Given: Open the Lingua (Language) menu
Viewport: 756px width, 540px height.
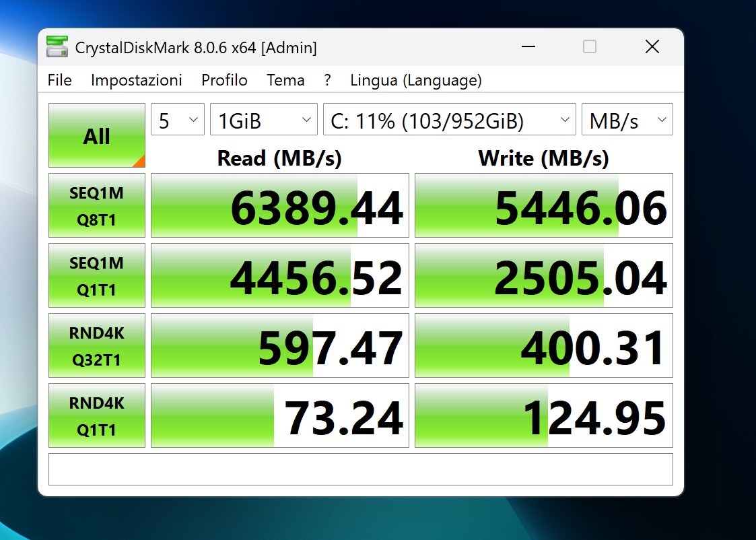Looking at the screenshot, I should pos(415,80).
